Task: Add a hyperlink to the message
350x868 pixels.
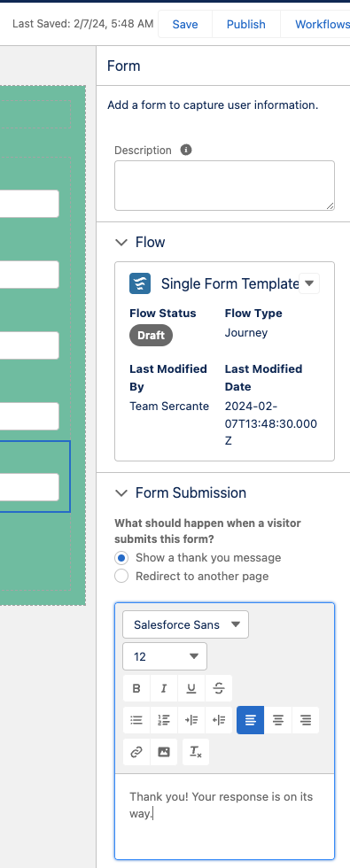Action: pyautogui.click(x=136, y=752)
